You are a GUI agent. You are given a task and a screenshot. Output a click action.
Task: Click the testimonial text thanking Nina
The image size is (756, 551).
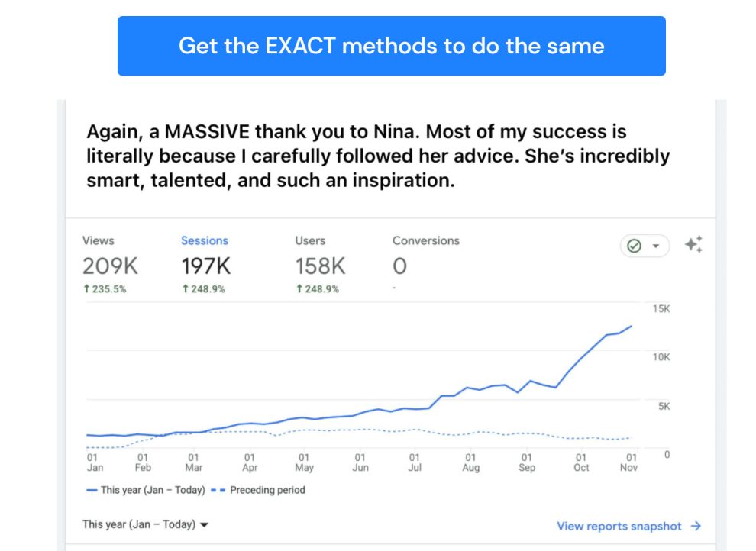tap(378, 156)
